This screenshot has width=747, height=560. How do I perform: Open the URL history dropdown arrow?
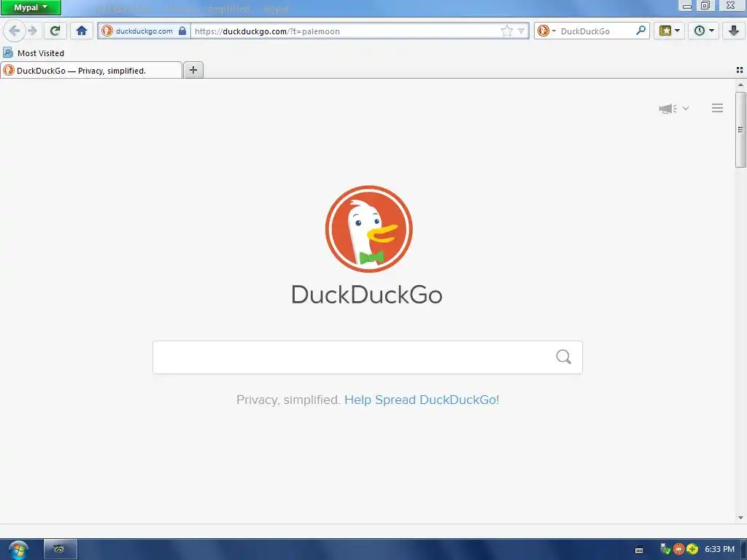[x=521, y=31]
